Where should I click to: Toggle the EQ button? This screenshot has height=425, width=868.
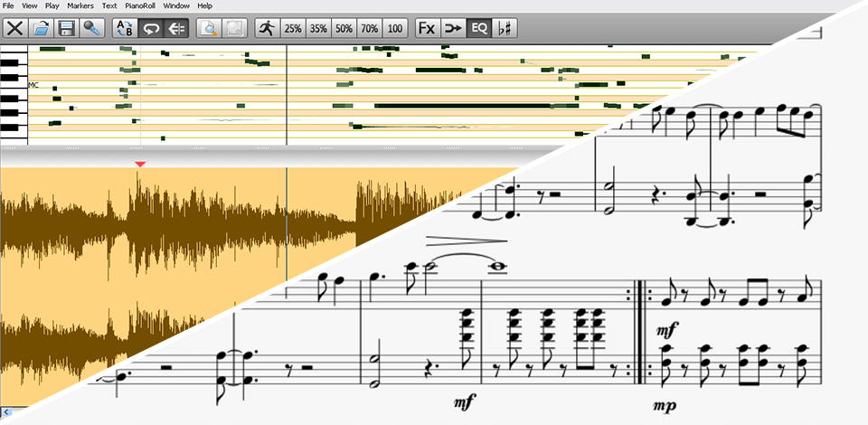point(478,28)
